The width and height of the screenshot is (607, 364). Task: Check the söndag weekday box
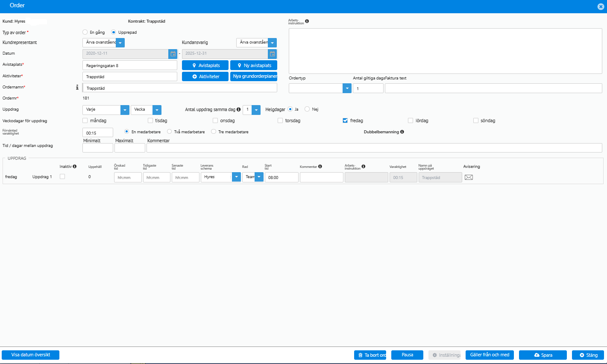pos(476,120)
